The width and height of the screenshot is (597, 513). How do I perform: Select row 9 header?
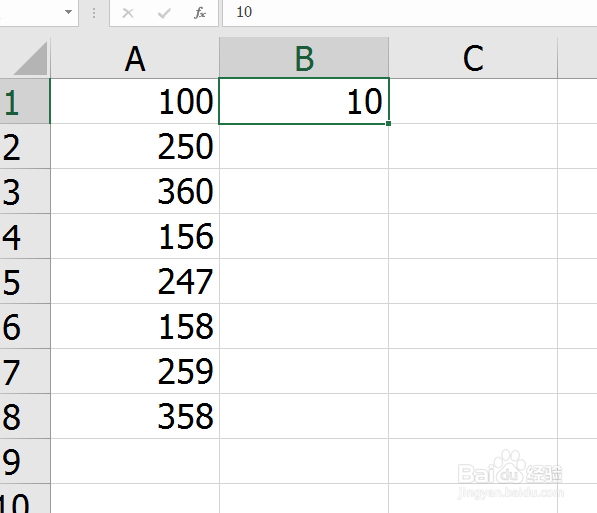pyautogui.click(x=25, y=461)
